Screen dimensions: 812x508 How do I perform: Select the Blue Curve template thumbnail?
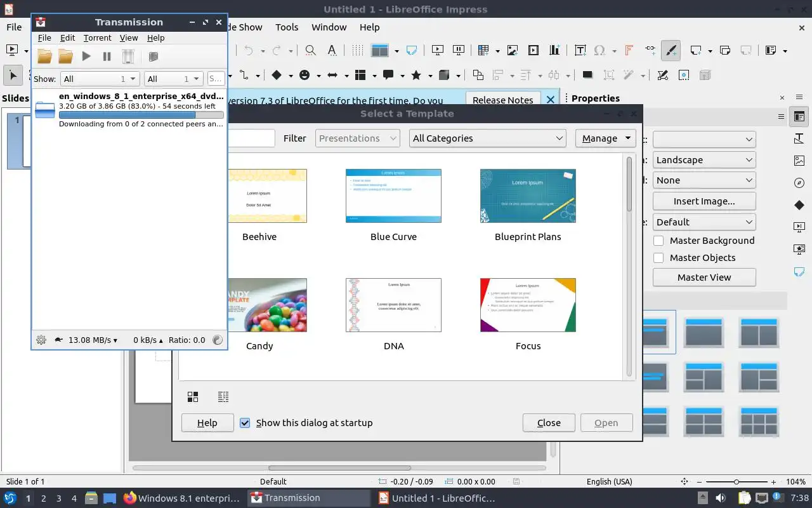tap(393, 196)
